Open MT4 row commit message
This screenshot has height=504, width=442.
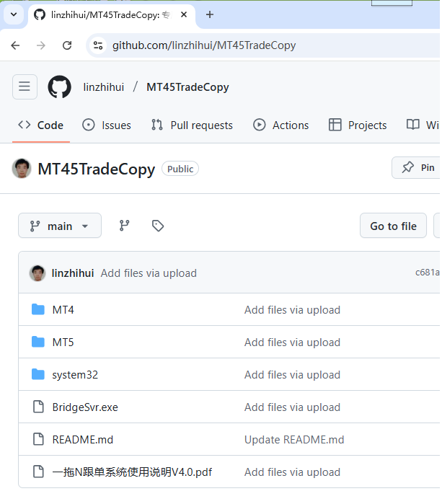[x=292, y=310]
